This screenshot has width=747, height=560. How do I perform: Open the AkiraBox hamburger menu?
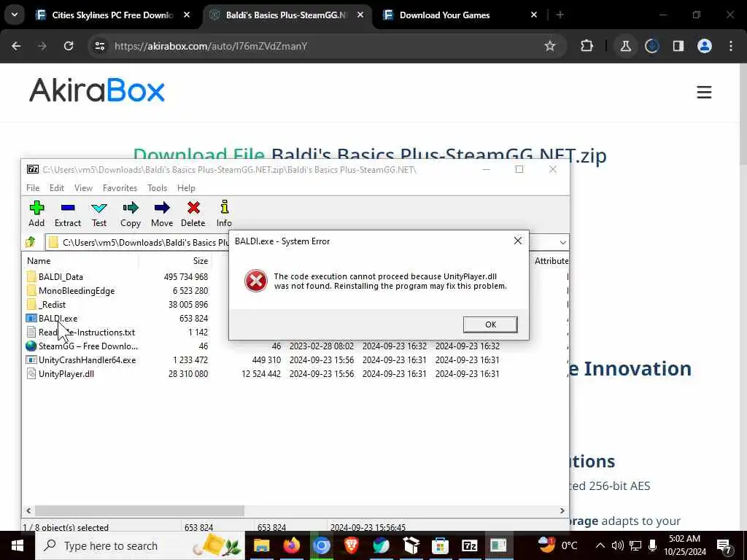[x=704, y=92]
